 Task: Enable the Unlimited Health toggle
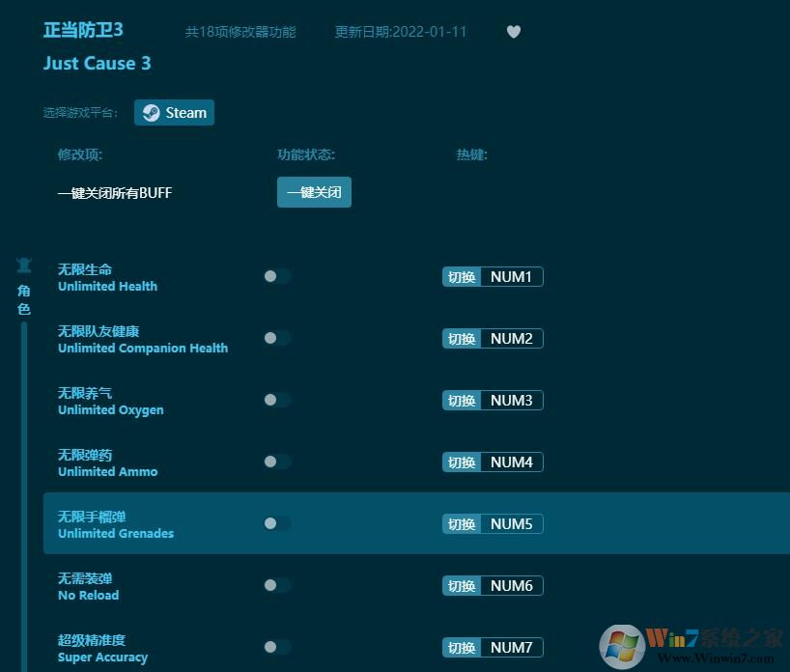tap(276, 276)
